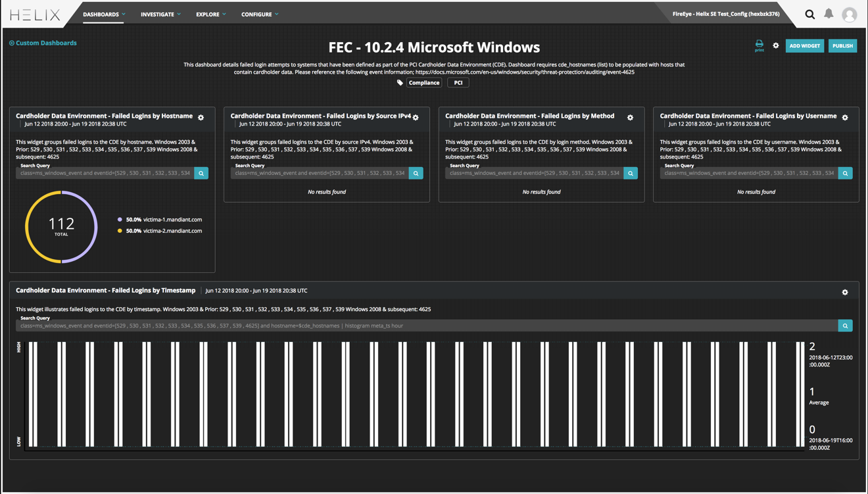The image size is (868, 494).
Task: Select the PCI tag
Action: tap(458, 83)
